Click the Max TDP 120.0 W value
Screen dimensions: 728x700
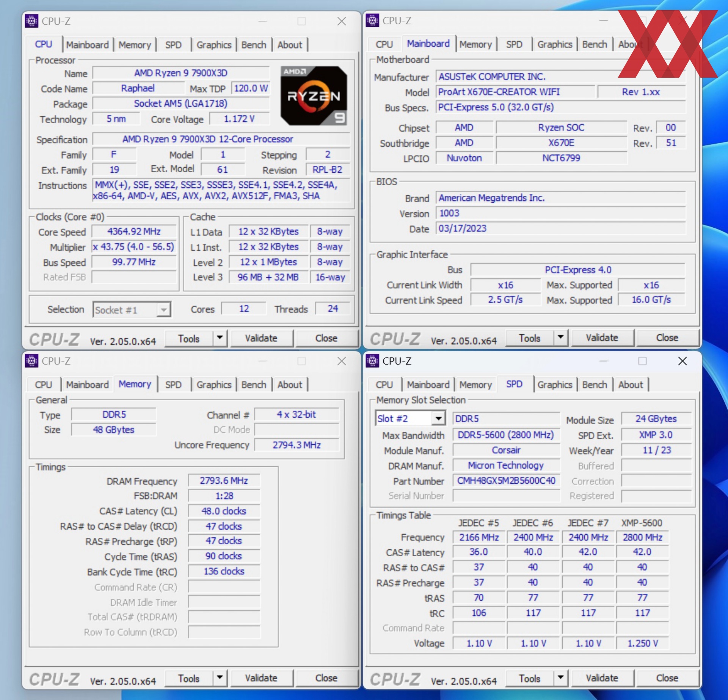pyautogui.click(x=251, y=88)
